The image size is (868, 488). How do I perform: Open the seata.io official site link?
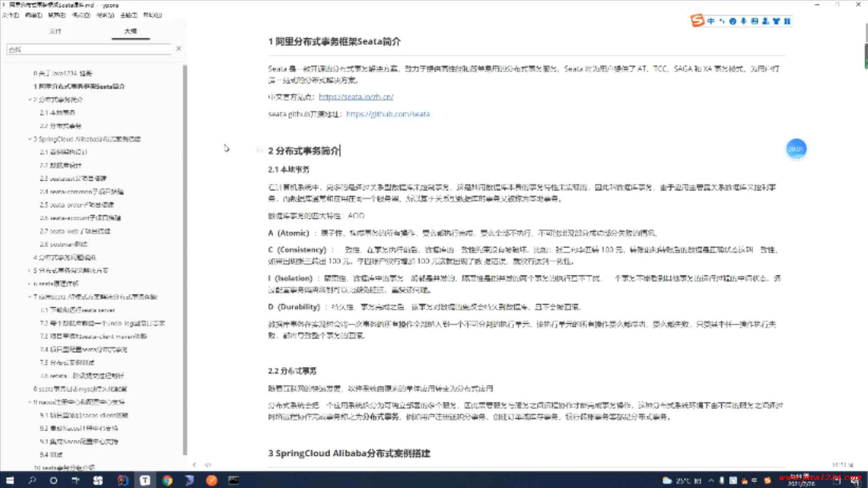356,97
